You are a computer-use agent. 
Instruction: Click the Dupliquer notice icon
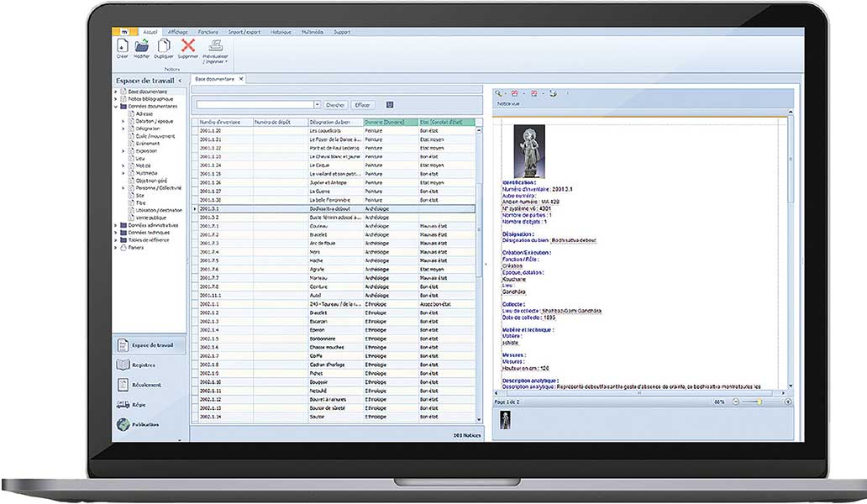point(164,45)
